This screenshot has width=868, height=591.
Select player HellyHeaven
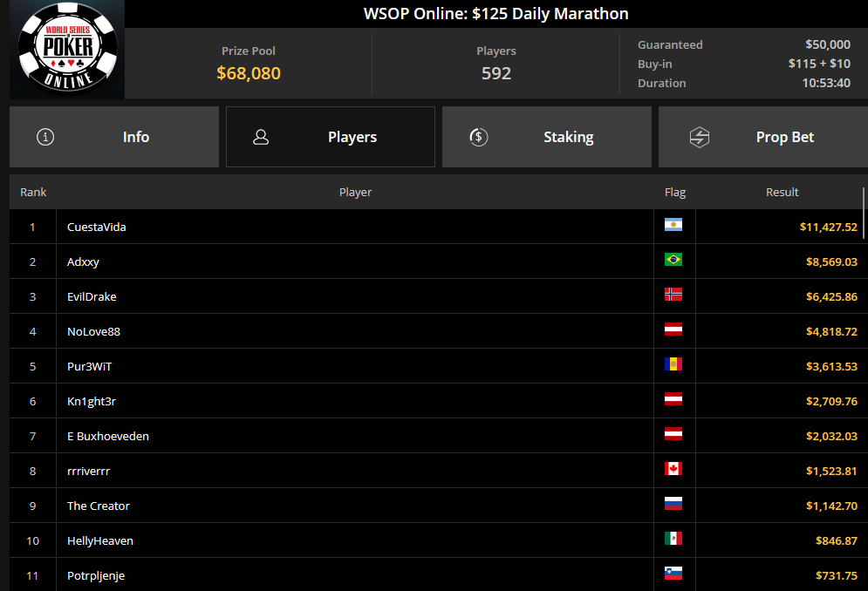click(x=100, y=540)
